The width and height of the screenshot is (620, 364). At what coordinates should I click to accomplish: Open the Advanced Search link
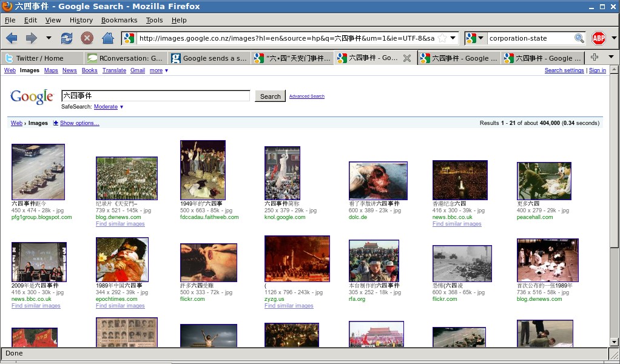307,96
